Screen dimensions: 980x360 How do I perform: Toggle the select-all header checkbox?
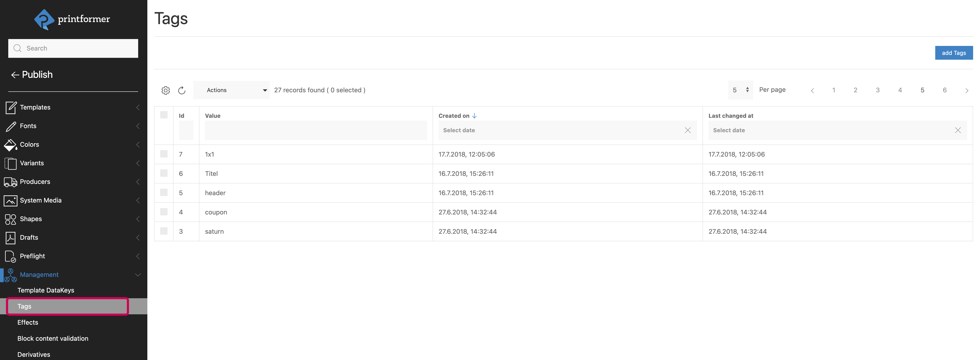tap(164, 115)
